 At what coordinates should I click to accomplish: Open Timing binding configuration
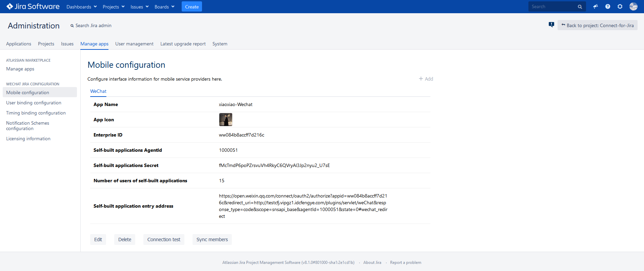pos(36,113)
